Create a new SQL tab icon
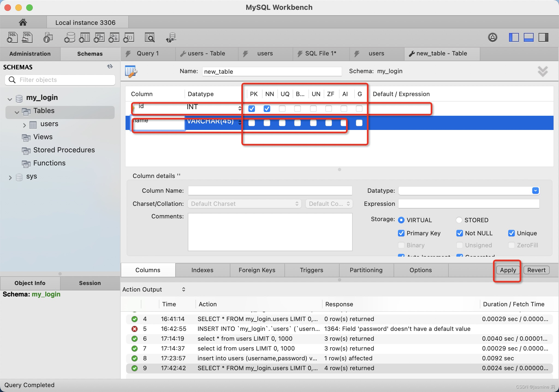Screen dimensions: 559x392 [x=12, y=37]
